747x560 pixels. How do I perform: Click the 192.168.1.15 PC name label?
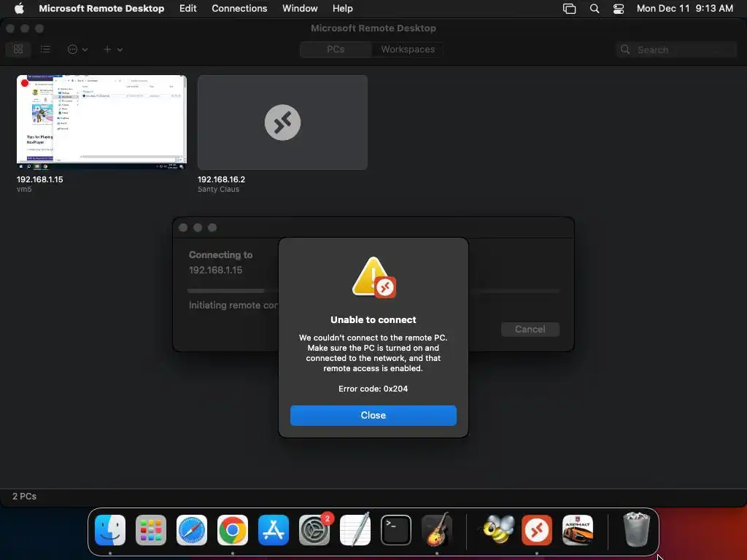(x=39, y=179)
